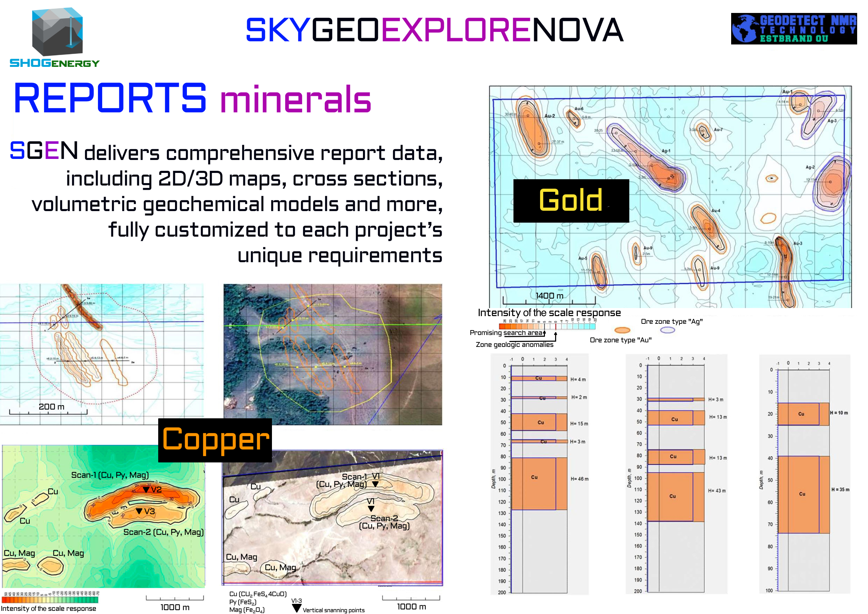The width and height of the screenshot is (868, 614).
Task: Click the gold map intensity color scale
Action: [x=547, y=326]
